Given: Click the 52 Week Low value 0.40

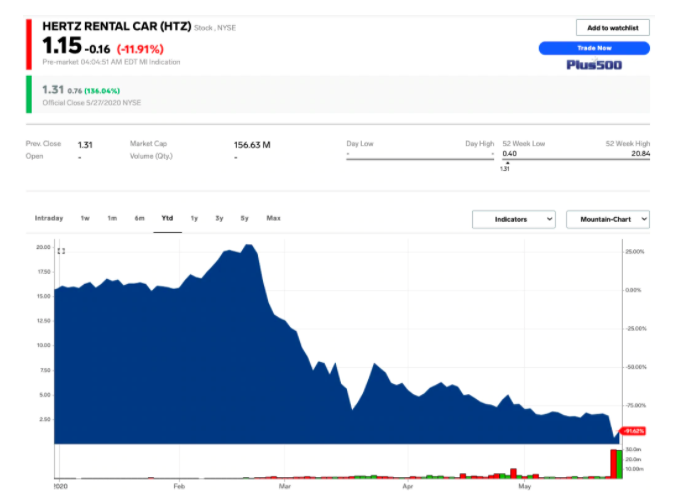Looking at the screenshot, I should coord(510,153).
